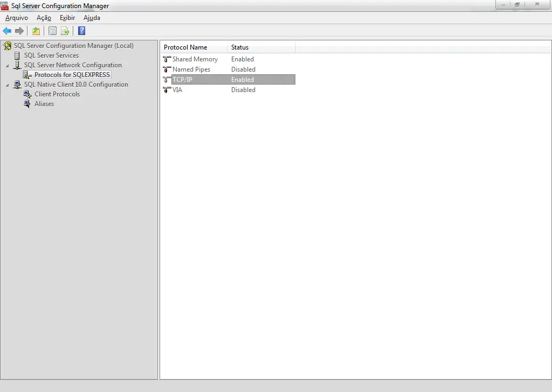Image resolution: width=552 pixels, height=392 pixels.
Task: Collapse the SQL Server Network Configuration node
Action: click(x=8, y=66)
